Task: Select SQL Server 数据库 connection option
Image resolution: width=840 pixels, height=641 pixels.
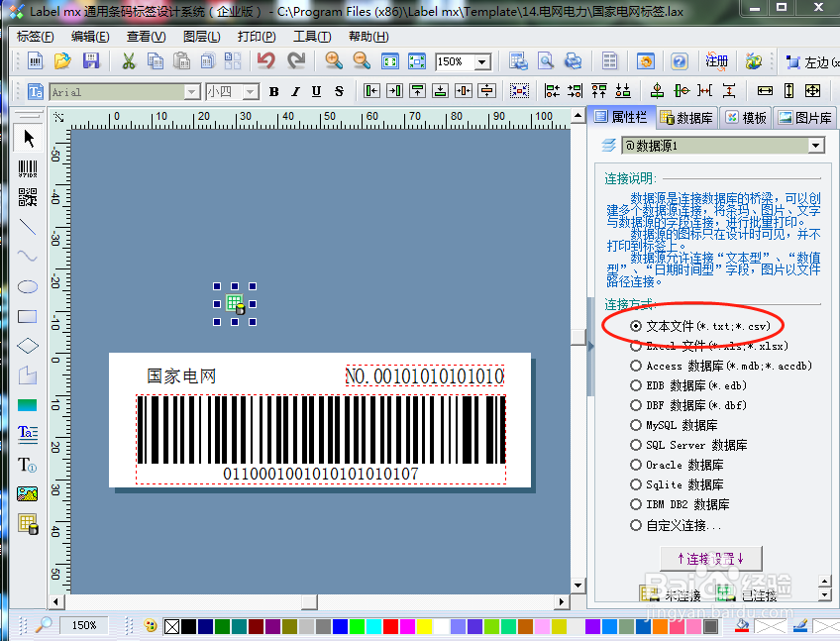Action: tap(688, 445)
